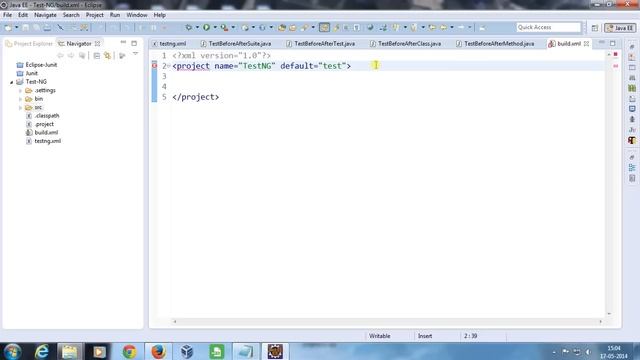
Task: Switch to TestBeforeAfterTest.java tab
Action: [321, 43]
